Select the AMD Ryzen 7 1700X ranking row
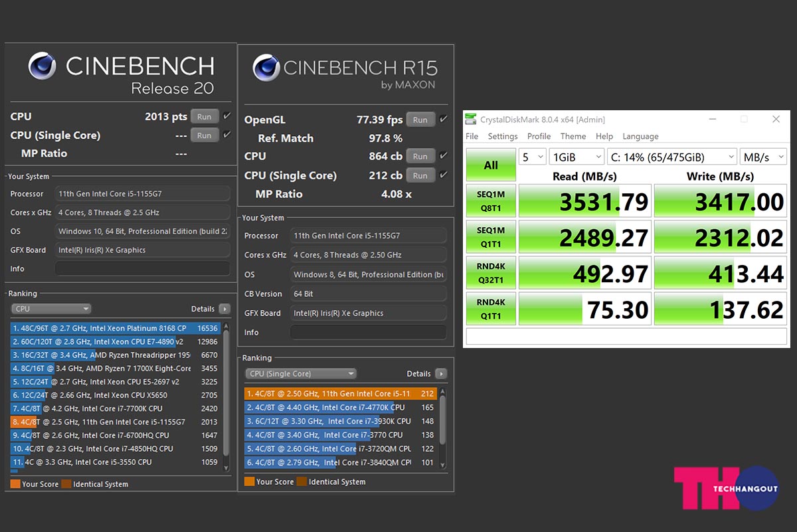Screen dimensions: 797x532 click(115, 369)
